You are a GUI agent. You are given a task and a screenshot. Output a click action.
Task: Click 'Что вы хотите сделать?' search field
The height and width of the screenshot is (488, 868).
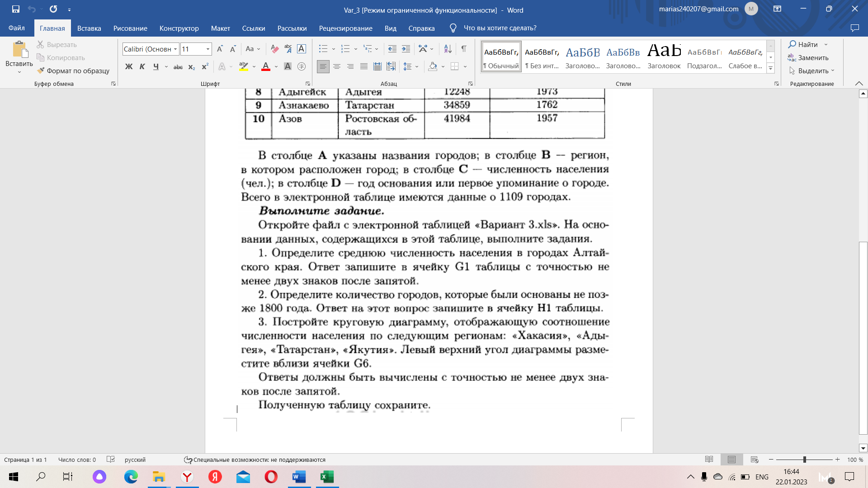click(500, 28)
